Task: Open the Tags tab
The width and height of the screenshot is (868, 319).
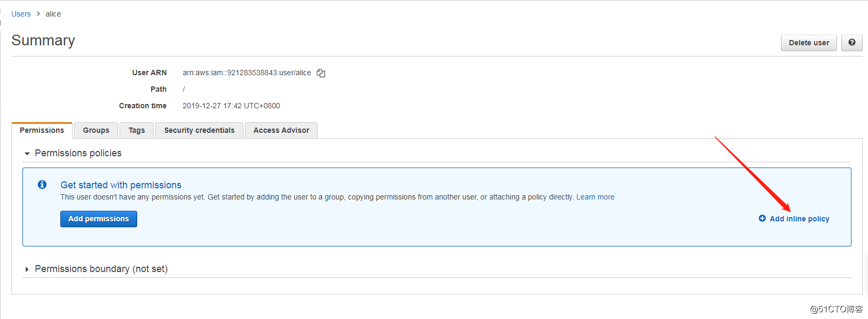Action: pos(137,130)
